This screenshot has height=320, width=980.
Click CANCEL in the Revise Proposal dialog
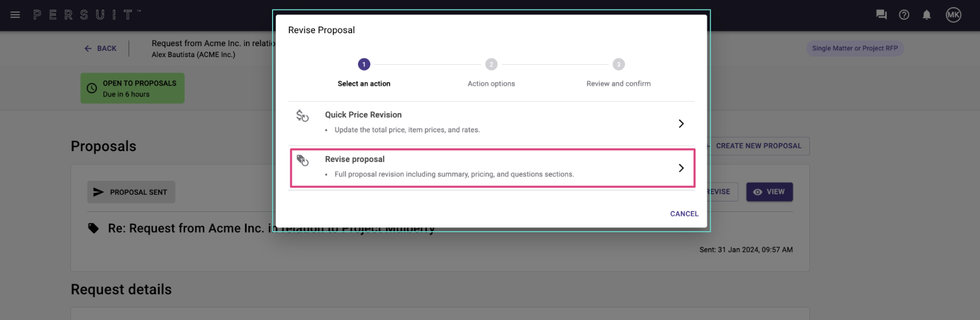tap(684, 214)
